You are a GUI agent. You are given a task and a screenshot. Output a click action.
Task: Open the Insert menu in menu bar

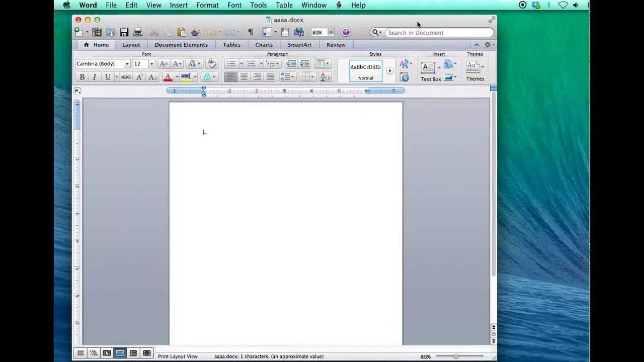tap(179, 5)
